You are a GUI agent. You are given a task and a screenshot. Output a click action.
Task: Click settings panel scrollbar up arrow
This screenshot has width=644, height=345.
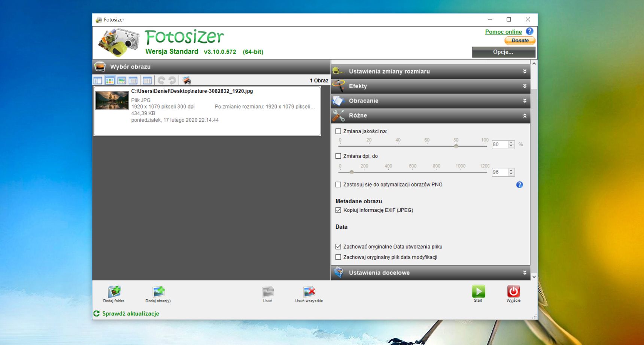click(x=534, y=64)
